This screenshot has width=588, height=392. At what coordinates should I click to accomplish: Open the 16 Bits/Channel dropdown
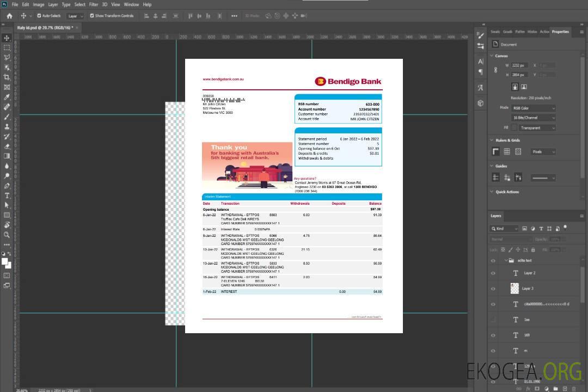pyautogui.click(x=533, y=118)
